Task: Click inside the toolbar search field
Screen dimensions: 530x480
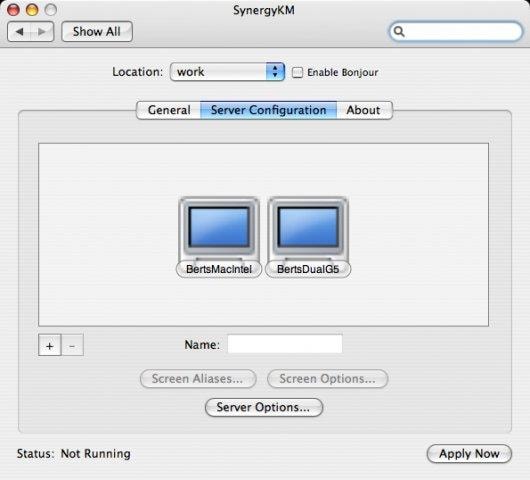Action: point(456,31)
